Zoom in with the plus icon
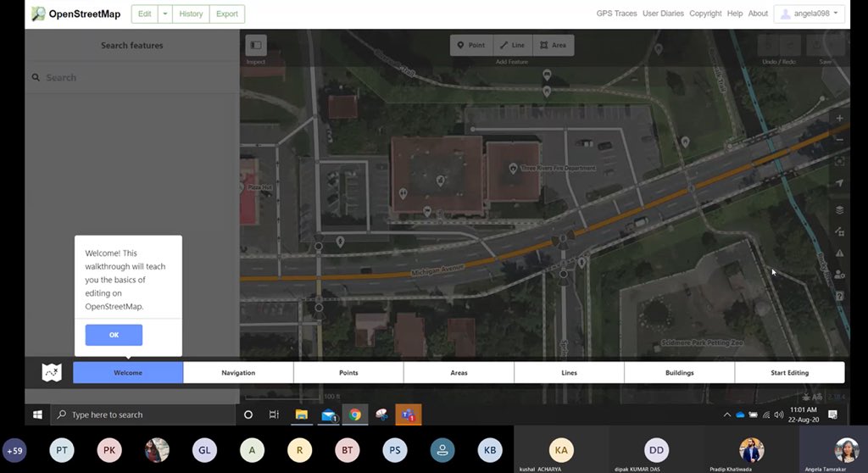Screen dimensions: 868x473 click(840, 118)
